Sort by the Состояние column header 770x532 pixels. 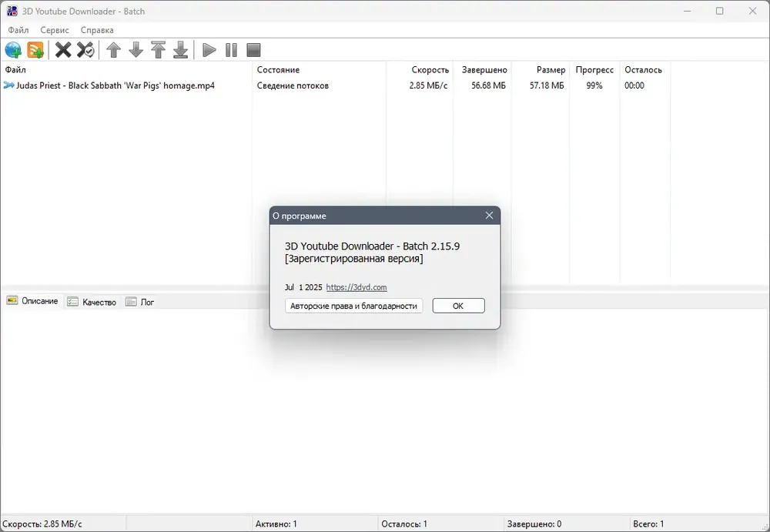coord(320,70)
